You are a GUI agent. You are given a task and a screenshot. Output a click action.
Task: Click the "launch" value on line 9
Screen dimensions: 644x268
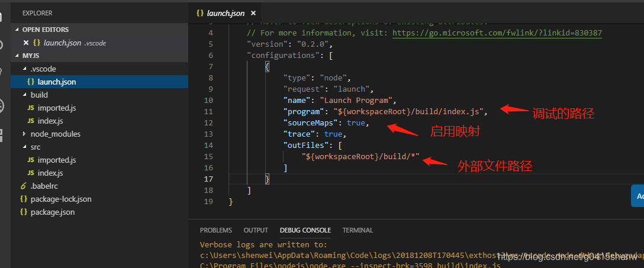click(x=351, y=89)
